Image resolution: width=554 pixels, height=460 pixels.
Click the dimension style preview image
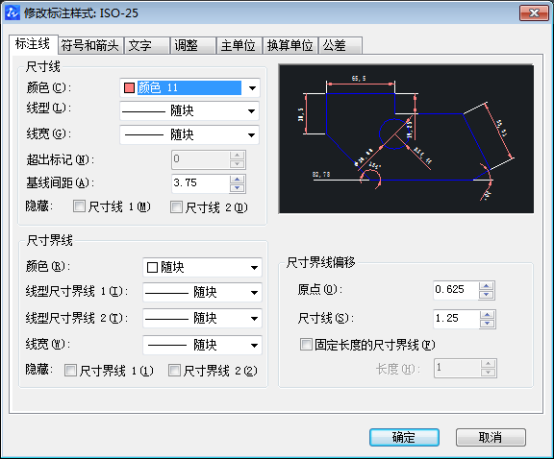pos(406,138)
